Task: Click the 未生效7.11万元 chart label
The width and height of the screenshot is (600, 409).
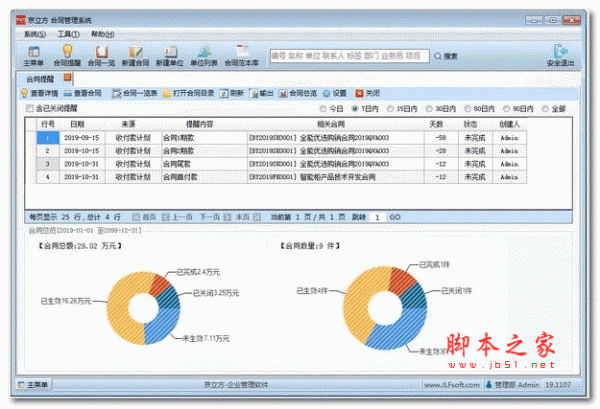Action: point(206,338)
